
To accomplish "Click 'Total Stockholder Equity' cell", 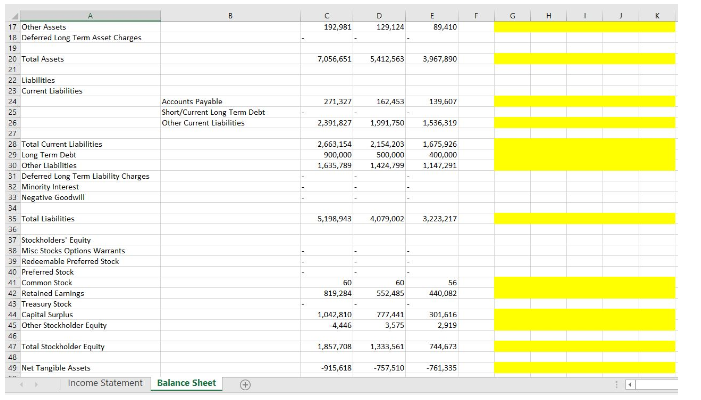I will pos(90,346).
